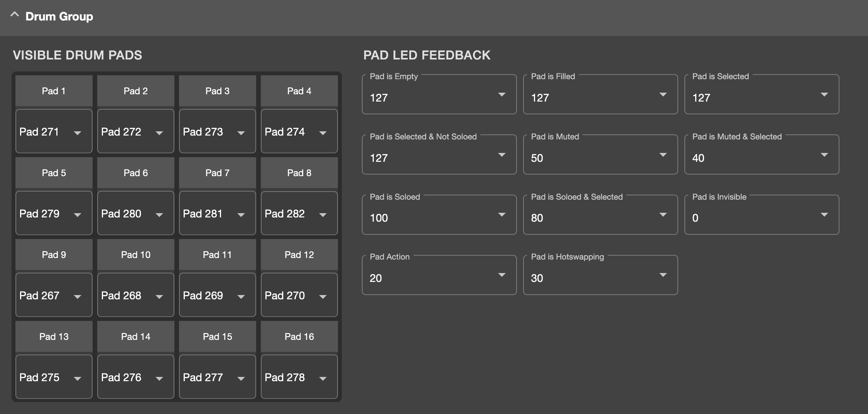Expand the Pad 280 selector under Pad 6
This screenshot has height=414, width=868.
(x=135, y=214)
